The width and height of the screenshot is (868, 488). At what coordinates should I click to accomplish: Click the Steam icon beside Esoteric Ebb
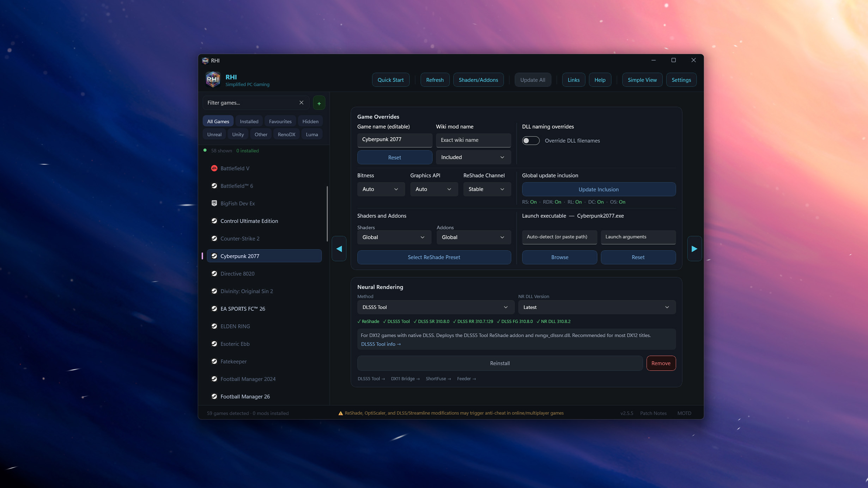[214, 344]
